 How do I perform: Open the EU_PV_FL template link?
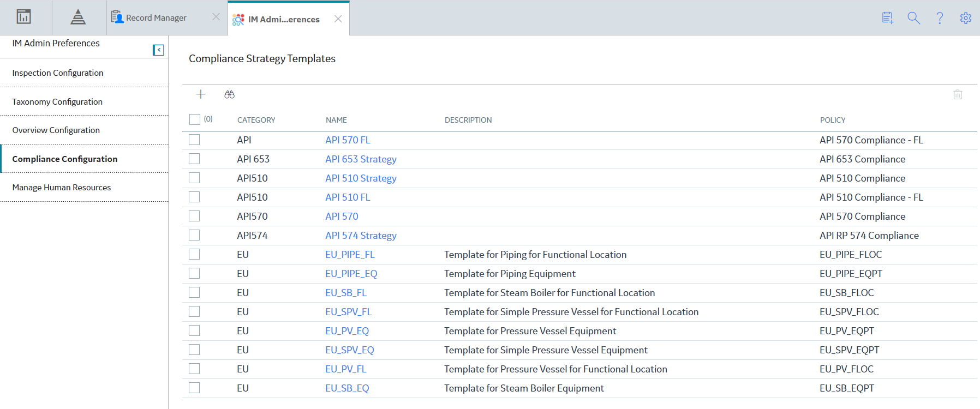pos(346,369)
